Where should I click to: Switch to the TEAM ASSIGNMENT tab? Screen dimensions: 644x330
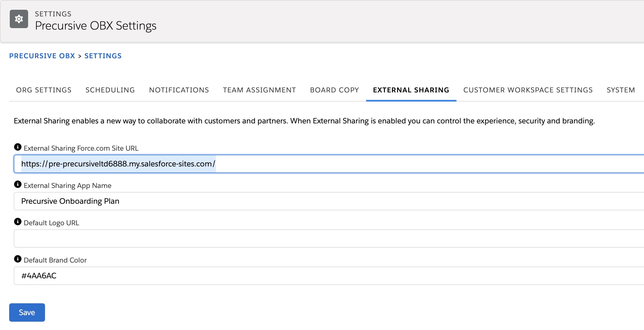click(259, 90)
